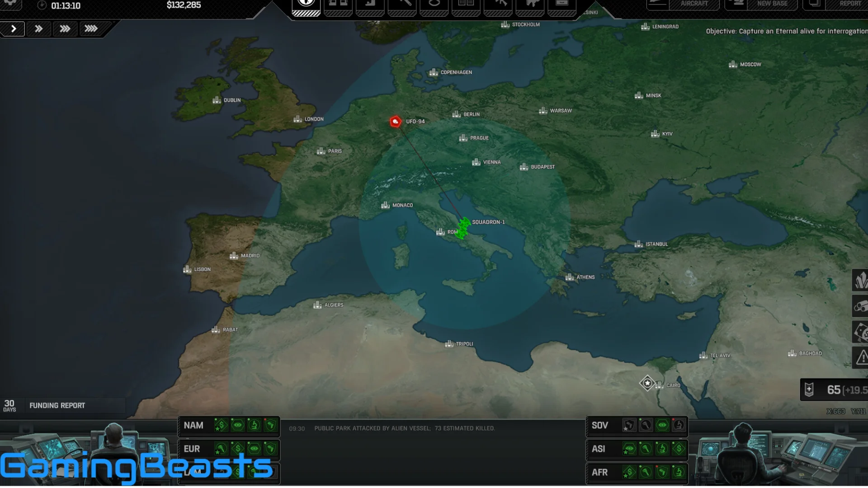Click the ASI eye detection icon
The height and width of the screenshot is (488, 868).
(x=629, y=449)
